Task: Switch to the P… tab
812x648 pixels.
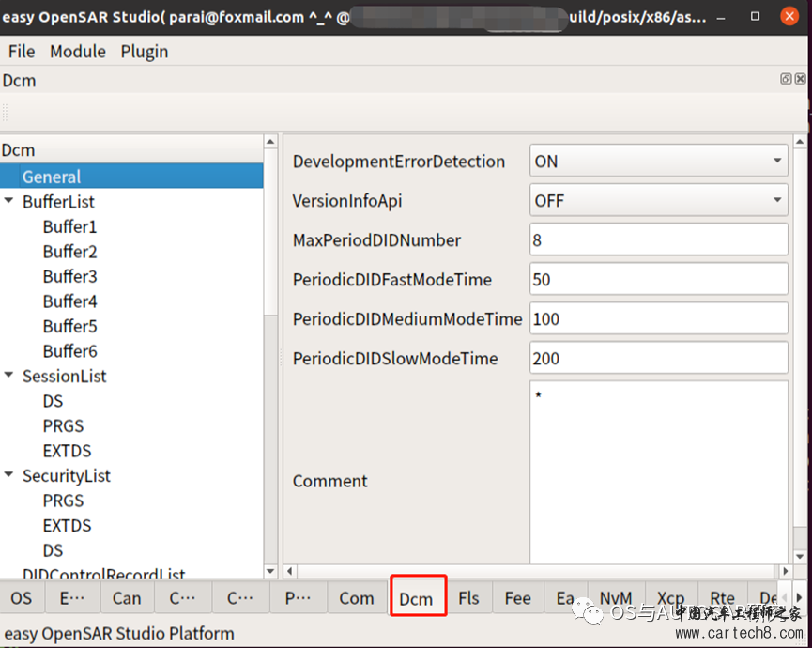Action: [298, 598]
